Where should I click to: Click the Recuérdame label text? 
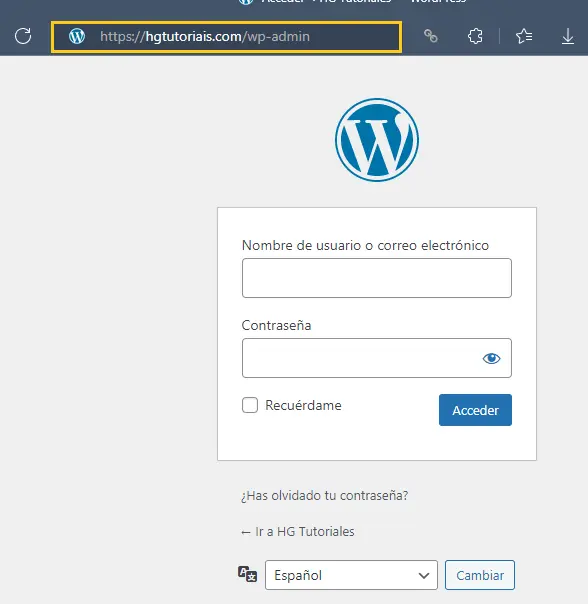click(x=303, y=405)
